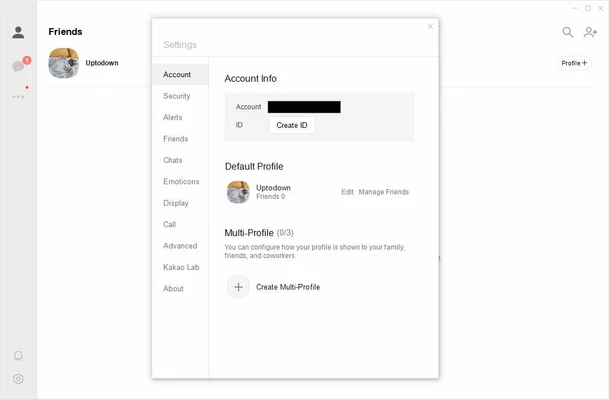Click the Multi-Profile heading
Image resolution: width=609 pixels, height=400 pixels.
pyautogui.click(x=249, y=233)
